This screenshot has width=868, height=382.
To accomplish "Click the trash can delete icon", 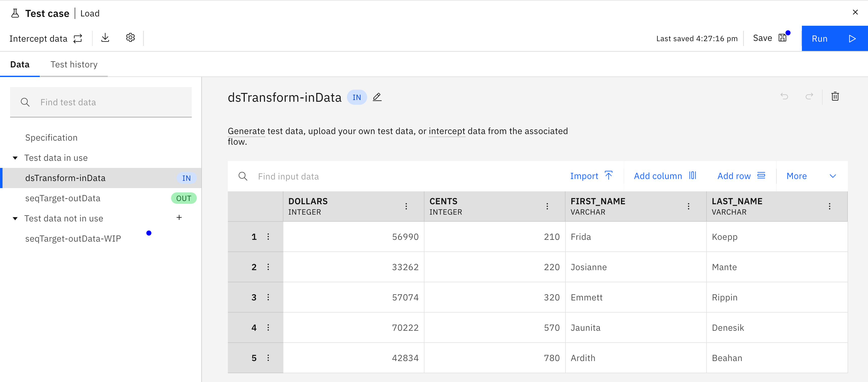I will point(835,96).
